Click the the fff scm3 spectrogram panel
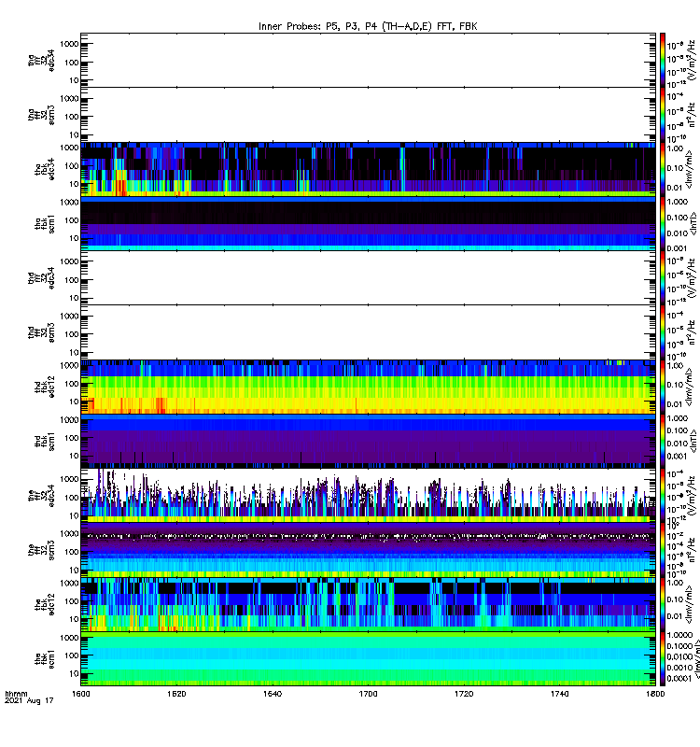The height and width of the screenshot is (747, 700). 368,550
